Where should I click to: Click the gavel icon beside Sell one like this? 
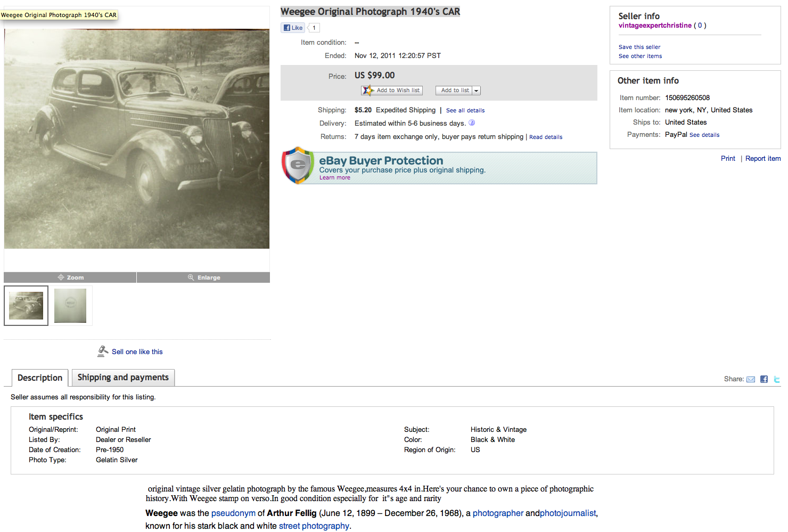(103, 351)
